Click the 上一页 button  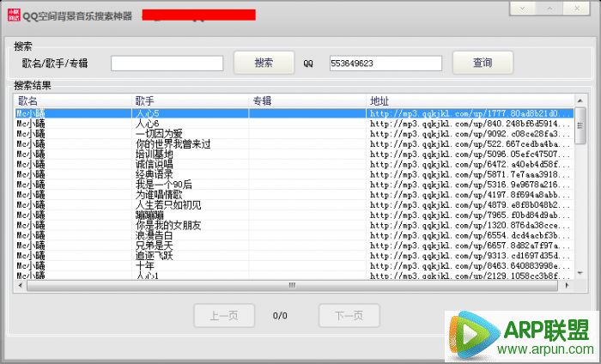tap(224, 316)
